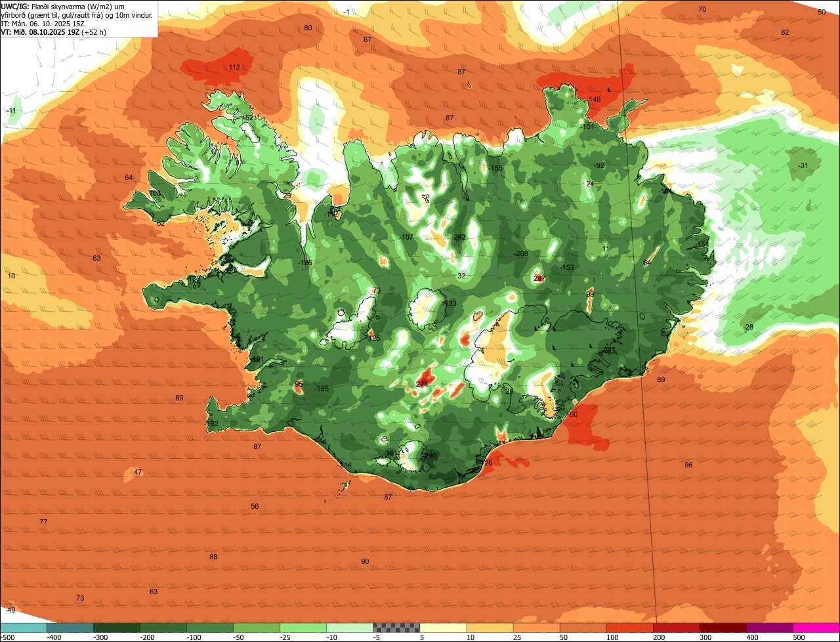Click the flux value '-11' at the left edge

12,111
